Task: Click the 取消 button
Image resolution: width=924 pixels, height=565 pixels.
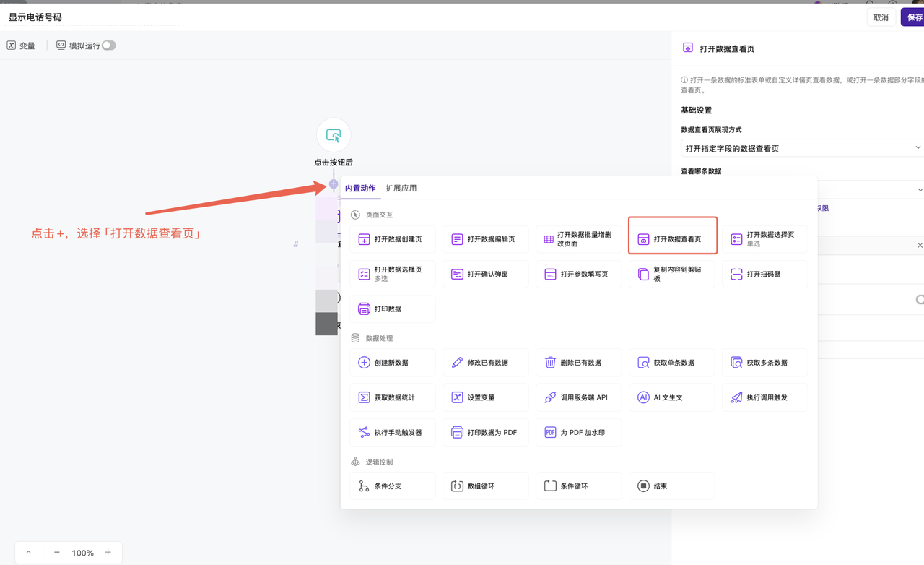Action: pyautogui.click(x=881, y=17)
